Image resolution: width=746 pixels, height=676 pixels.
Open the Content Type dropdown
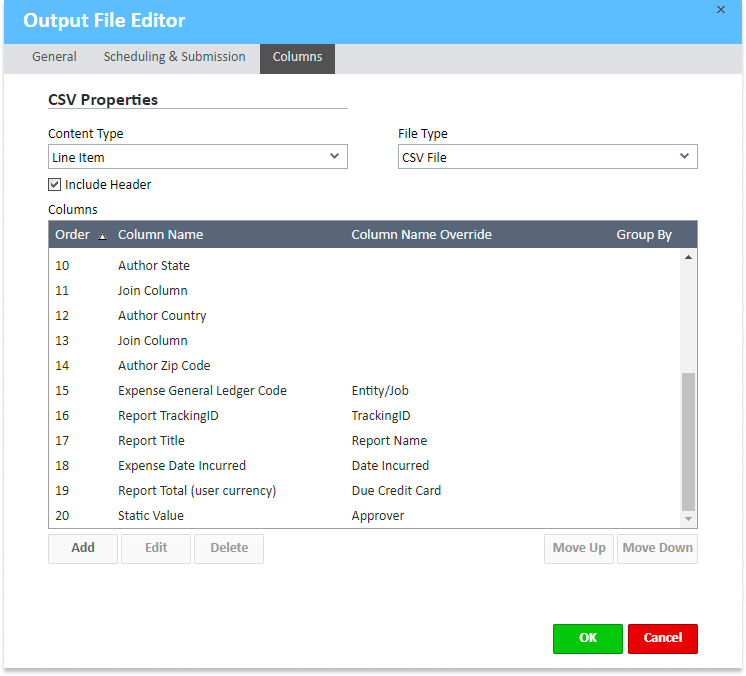point(197,157)
